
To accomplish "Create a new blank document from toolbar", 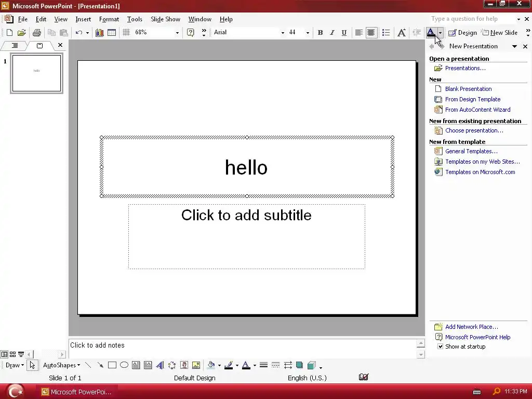I will tap(9, 33).
